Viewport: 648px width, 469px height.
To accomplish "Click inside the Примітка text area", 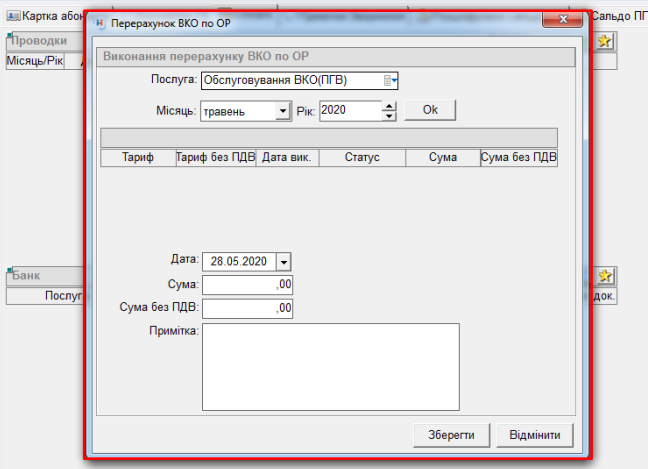I will (330, 366).
